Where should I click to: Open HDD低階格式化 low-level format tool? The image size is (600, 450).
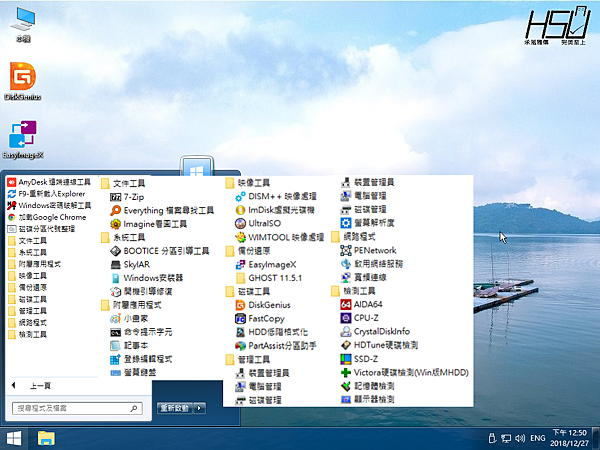coord(271,332)
